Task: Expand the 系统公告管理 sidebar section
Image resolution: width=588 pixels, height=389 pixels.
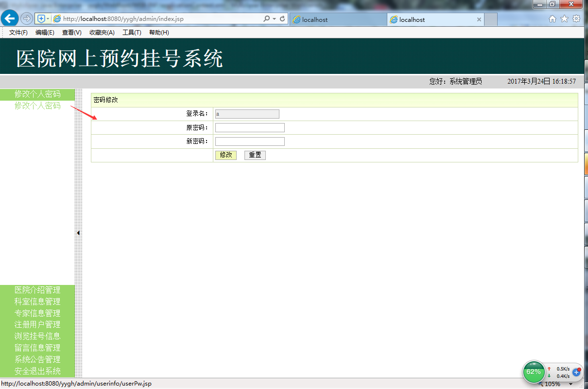Action: 37,360
